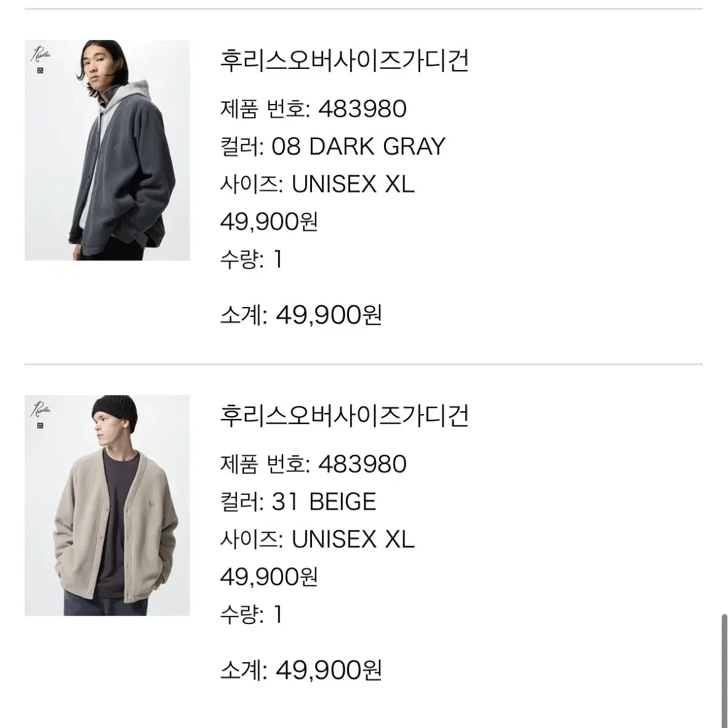Click the 소계 subtotal of the dark gray cardigan
The height and width of the screenshot is (728, 728).
click(301, 315)
